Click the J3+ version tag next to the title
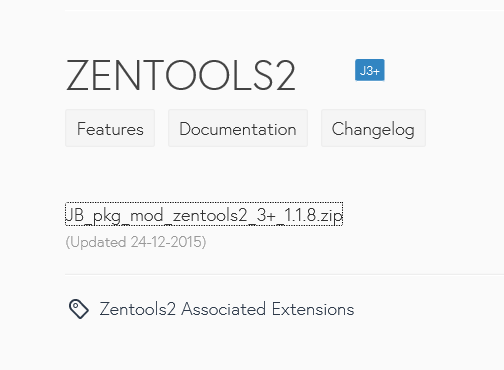This screenshot has height=370, width=504. (x=370, y=70)
